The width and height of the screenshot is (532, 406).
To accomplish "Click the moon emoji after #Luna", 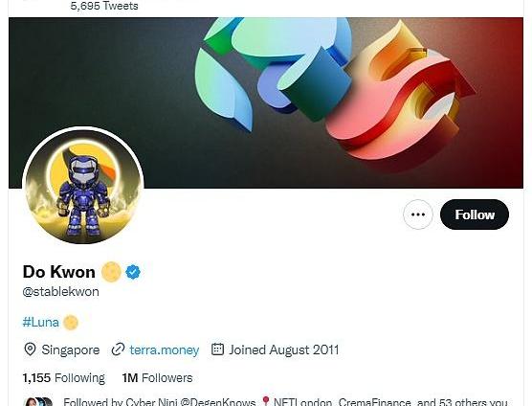I will tap(71, 323).
